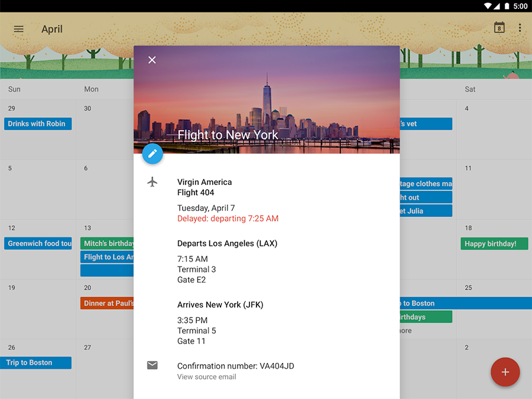
Task: Open the 'to Boston' multi-day event bar
Action: pos(466,303)
